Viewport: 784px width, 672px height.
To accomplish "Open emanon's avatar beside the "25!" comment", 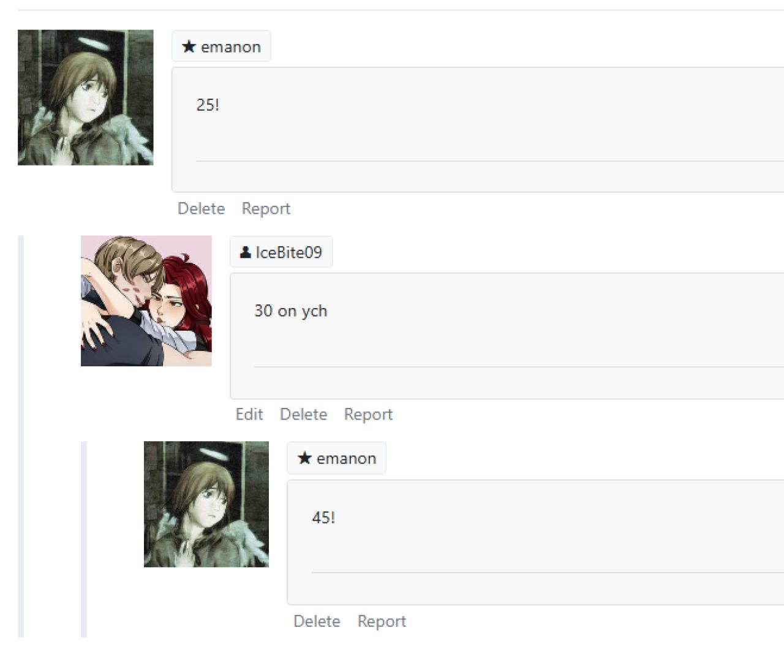I will [86, 97].
